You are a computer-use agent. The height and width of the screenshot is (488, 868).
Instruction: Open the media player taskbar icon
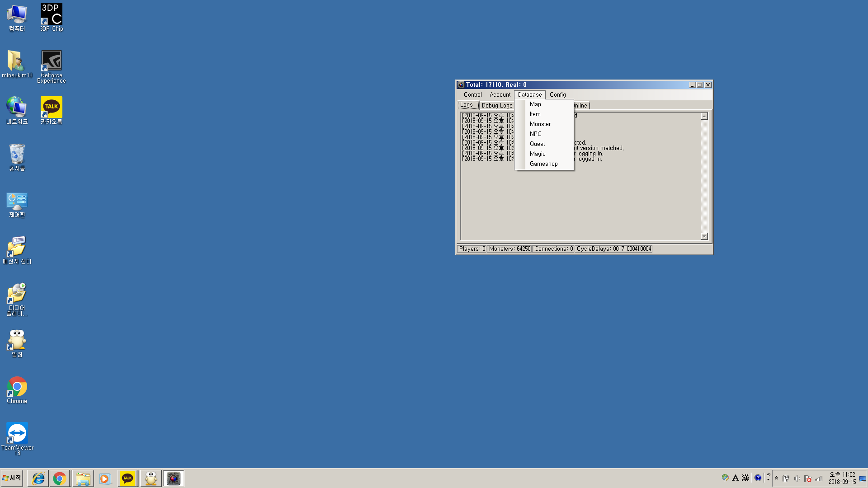105,479
